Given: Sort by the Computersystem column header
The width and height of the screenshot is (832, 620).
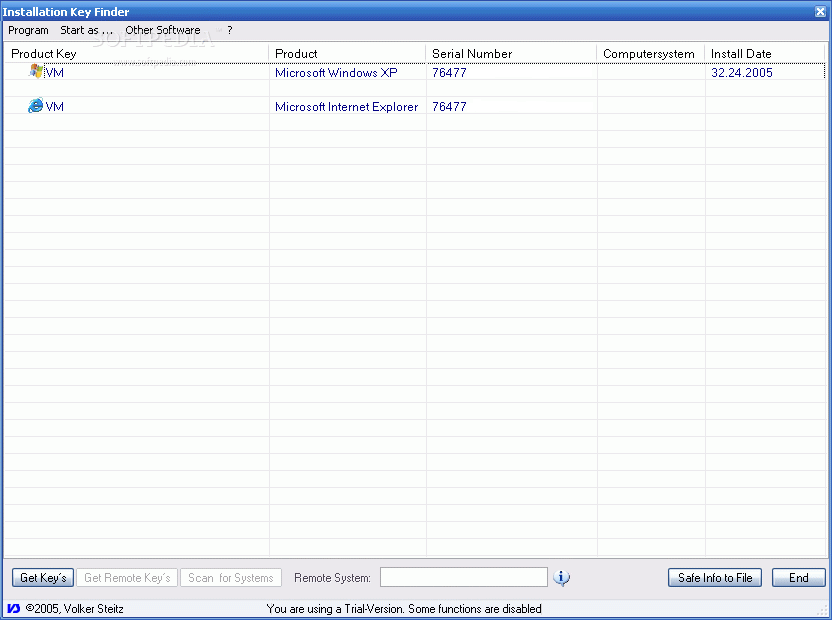Looking at the screenshot, I should pyautogui.click(x=651, y=54).
